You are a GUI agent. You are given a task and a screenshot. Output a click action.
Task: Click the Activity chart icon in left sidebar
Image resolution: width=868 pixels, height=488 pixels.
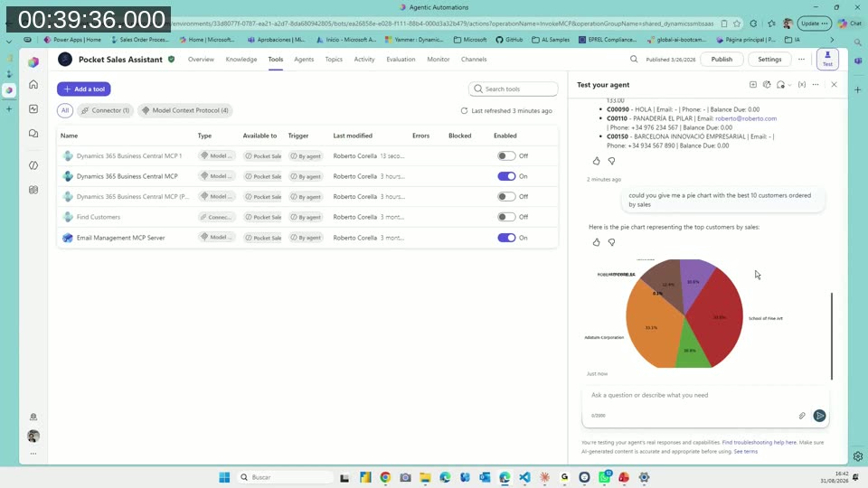tap(33, 109)
